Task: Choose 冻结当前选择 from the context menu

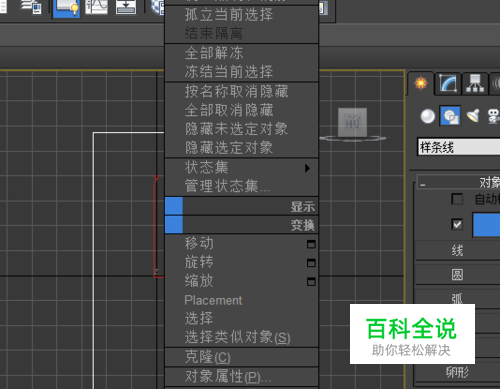Action: (x=242, y=72)
